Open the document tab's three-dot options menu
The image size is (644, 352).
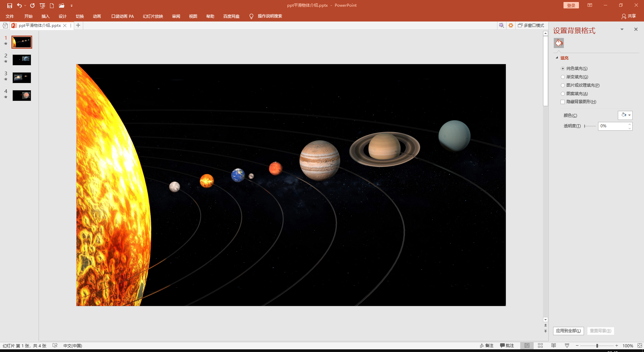[x=71, y=26]
